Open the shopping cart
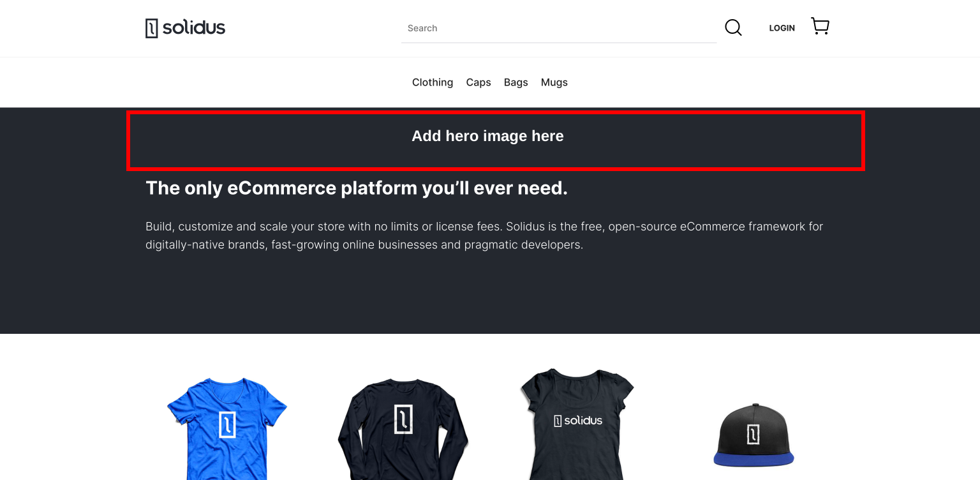 point(820,27)
